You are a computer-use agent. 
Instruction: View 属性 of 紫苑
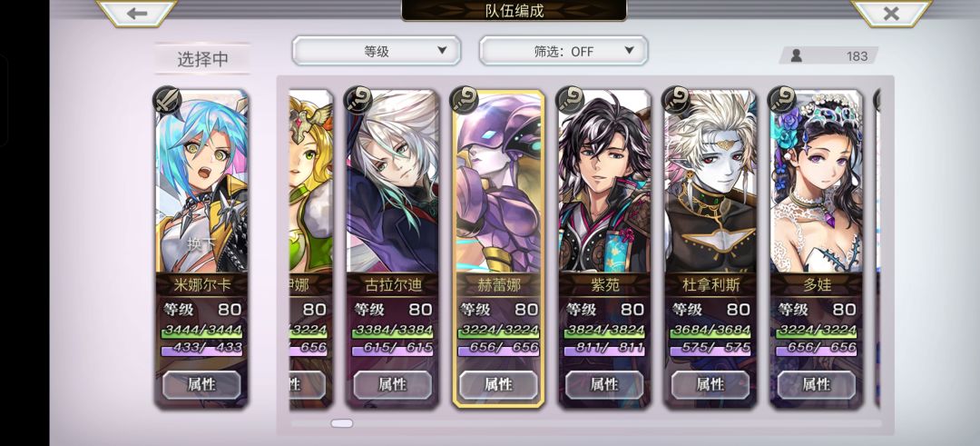(604, 384)
